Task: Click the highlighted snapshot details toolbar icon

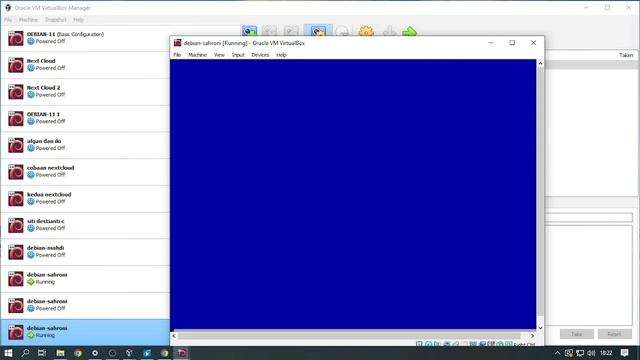Action: click(x=318, y=31)
